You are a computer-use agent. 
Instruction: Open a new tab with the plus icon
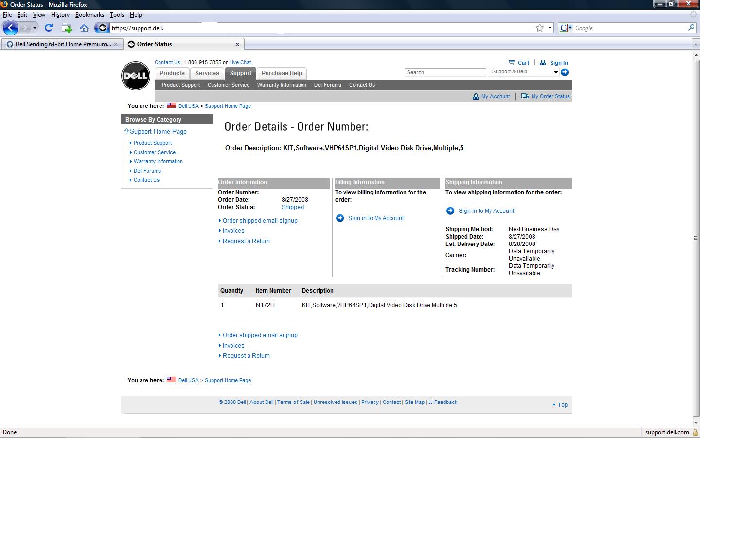point(67,28)
